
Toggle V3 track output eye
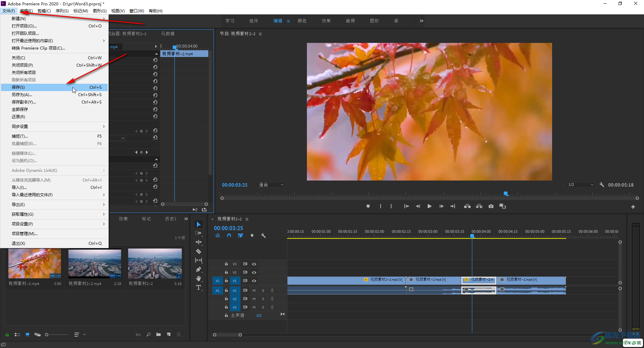pyautogui.click(x=254, y=264)
